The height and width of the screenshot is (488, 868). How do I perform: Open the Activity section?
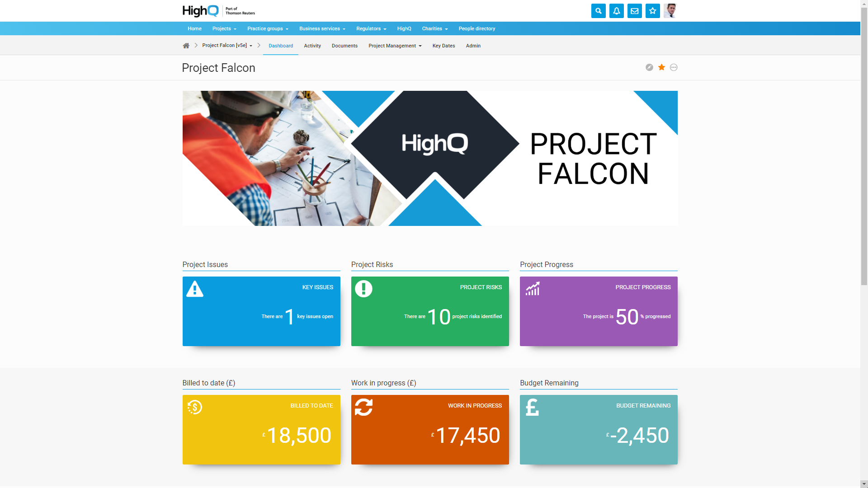[x=312, y=45]
